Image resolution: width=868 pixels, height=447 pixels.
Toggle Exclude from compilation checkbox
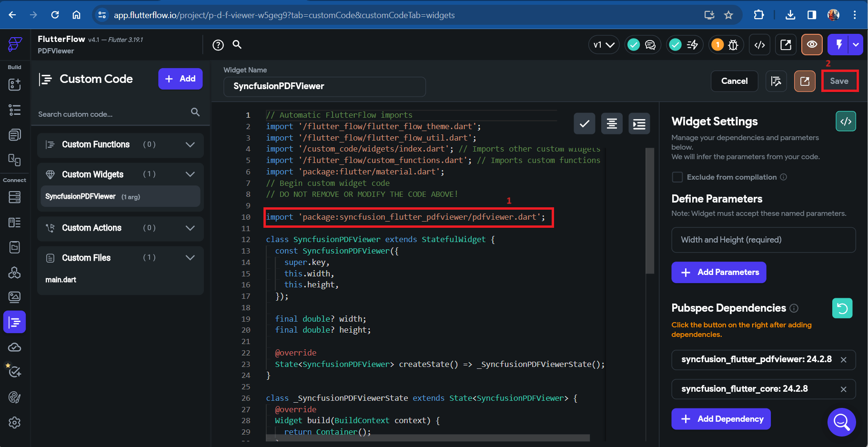[677, 177]
